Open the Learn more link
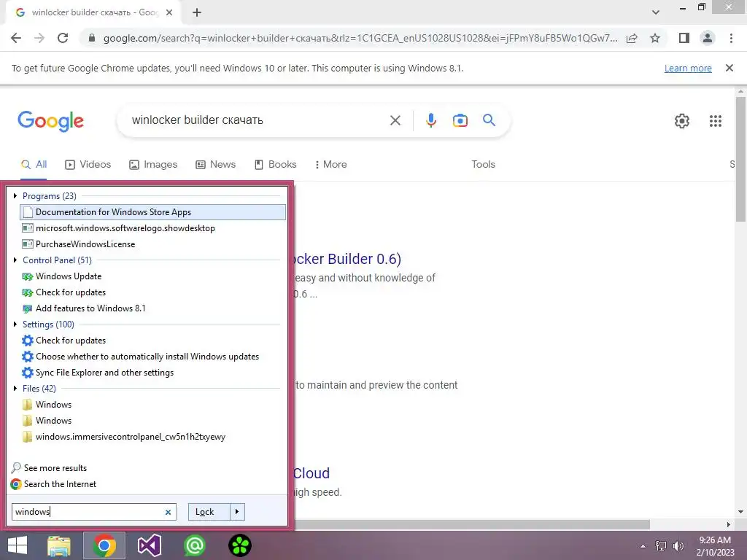 coord(688,68)
